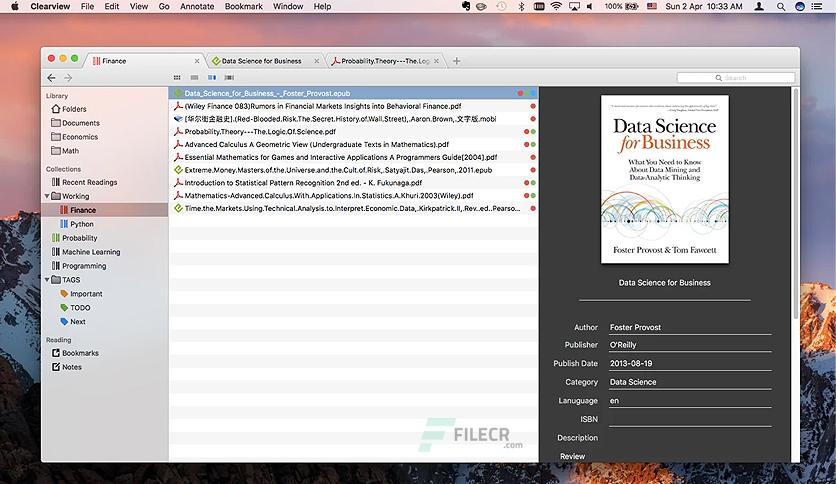Image resolution: width=836 pixels, height=484 pixels.
Task: Click the Bluetooth menu bar icon
Action: coord(521,6)
